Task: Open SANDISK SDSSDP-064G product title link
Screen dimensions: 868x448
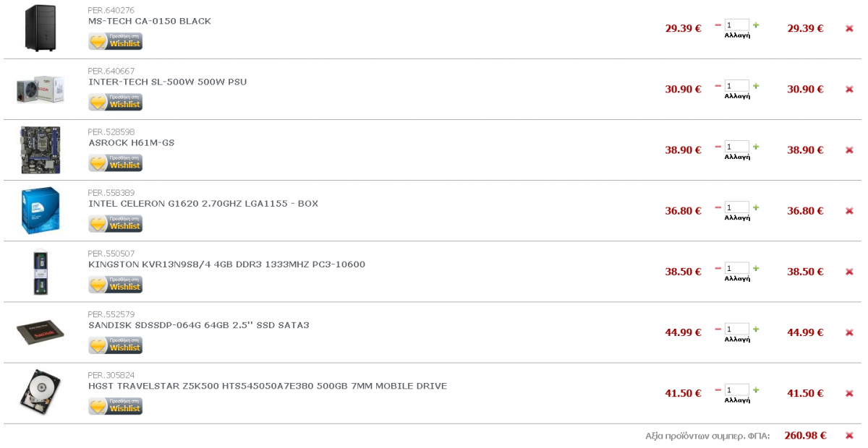Action: point(199,325)
